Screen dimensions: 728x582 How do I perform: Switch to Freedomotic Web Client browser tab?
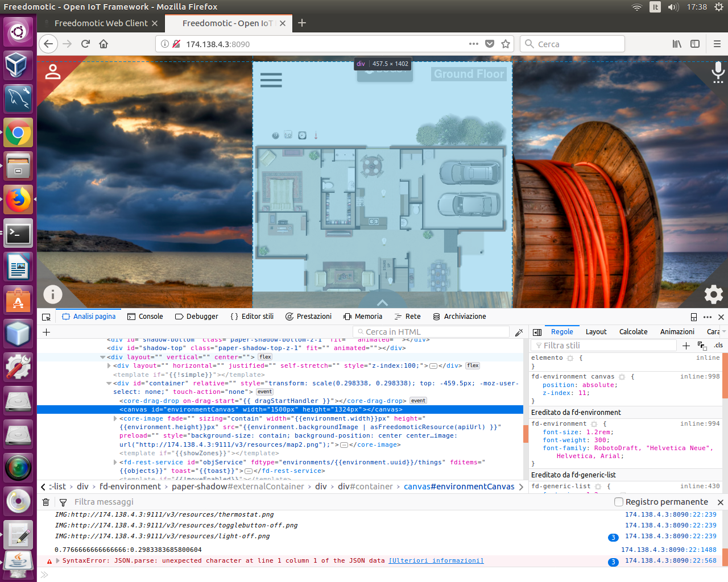point(101,23)
